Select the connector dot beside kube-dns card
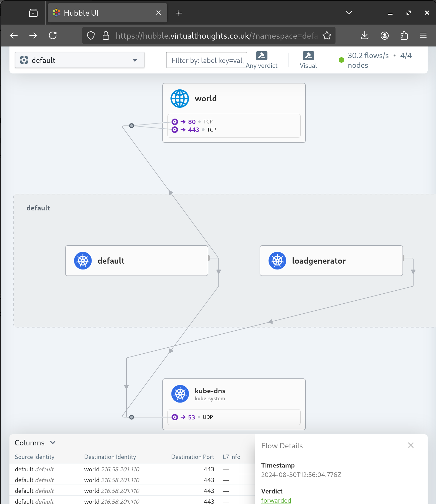 pyautogui.click(x=132, y=417)
